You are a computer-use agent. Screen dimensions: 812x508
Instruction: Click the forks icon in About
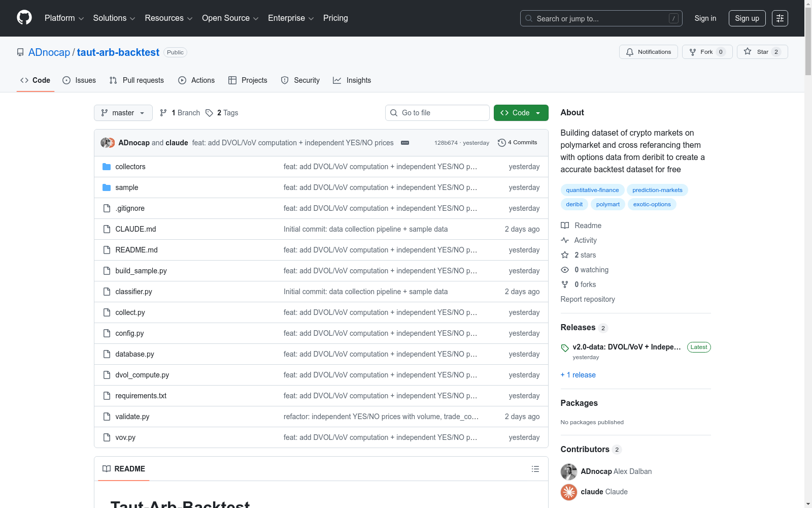[565, 284]
